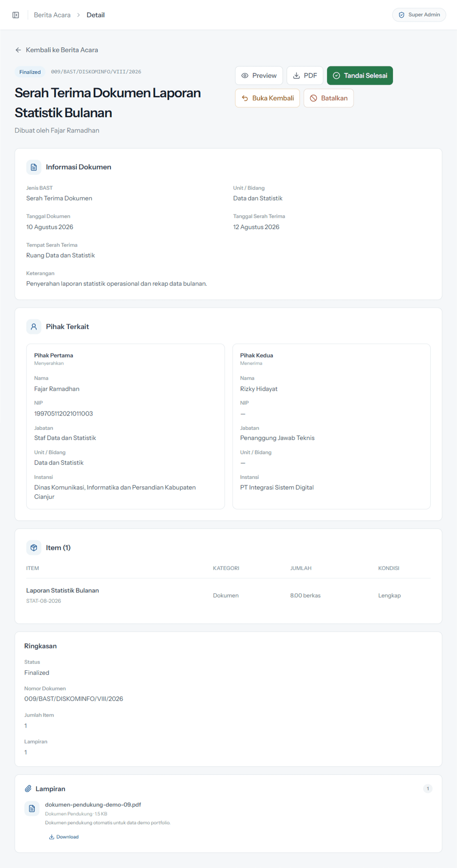
Task: Cancel document with Batalkan
Action: pos(328,98)
